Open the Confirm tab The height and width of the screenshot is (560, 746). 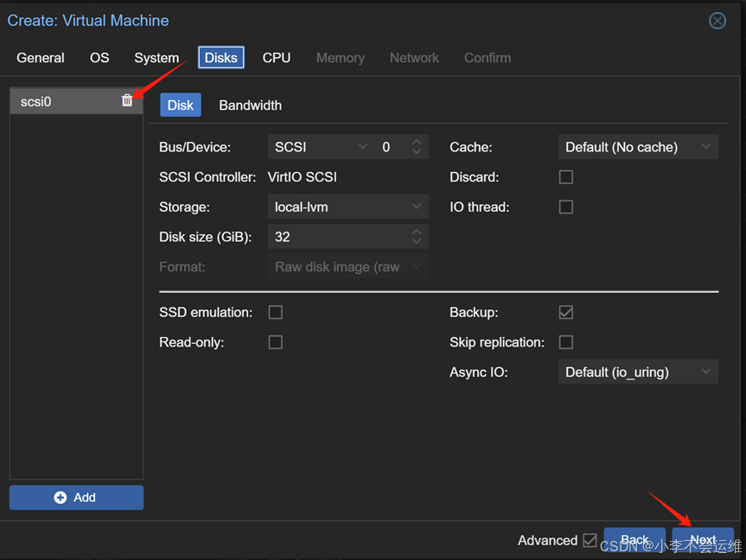[488, 58]
